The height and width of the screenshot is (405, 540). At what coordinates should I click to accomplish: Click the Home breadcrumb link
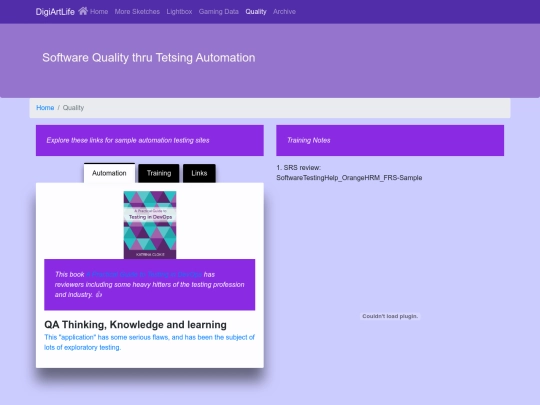(45, 108)
